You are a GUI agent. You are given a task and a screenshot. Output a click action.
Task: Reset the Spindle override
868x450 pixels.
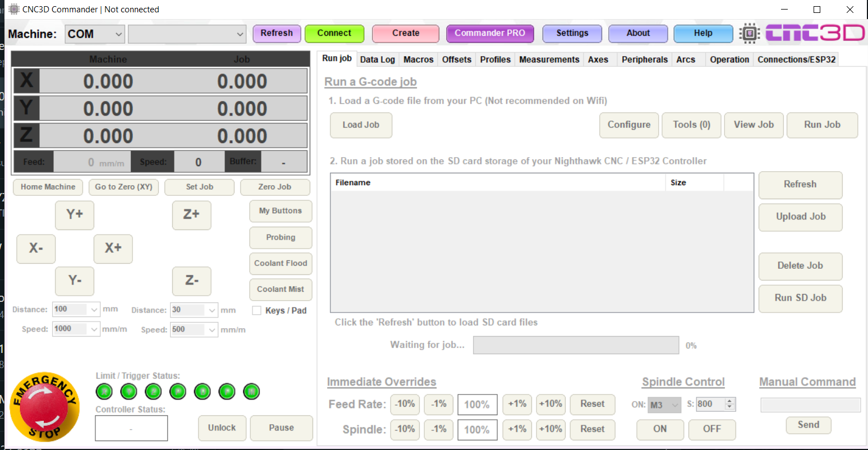point(593,429)
